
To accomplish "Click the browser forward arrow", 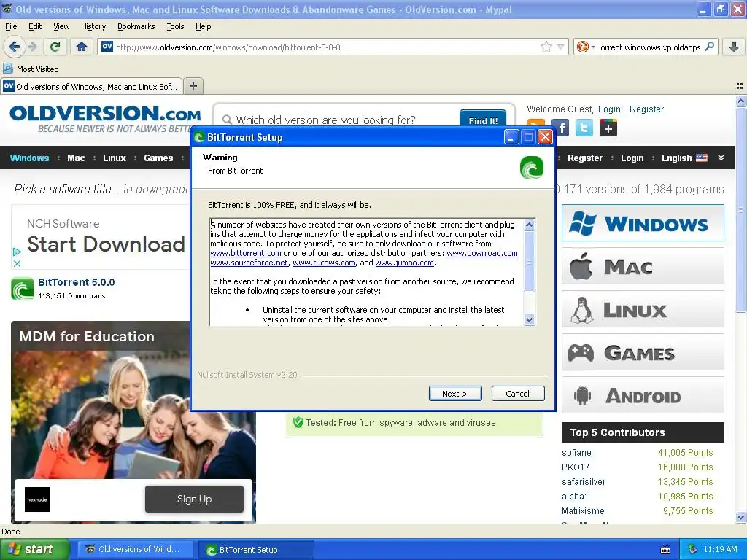I will click(x=33, y=47).
